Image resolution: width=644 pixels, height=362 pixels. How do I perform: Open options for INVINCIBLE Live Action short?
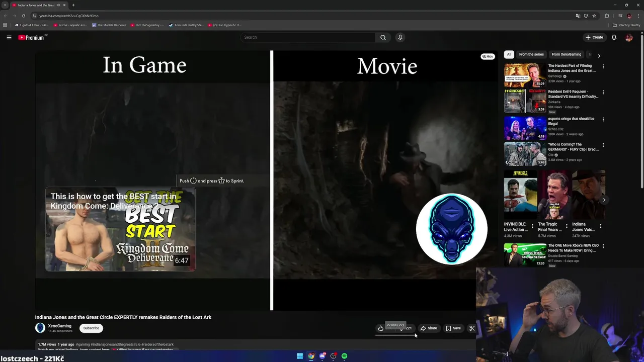pyautogui.click(x=532, y=226)
